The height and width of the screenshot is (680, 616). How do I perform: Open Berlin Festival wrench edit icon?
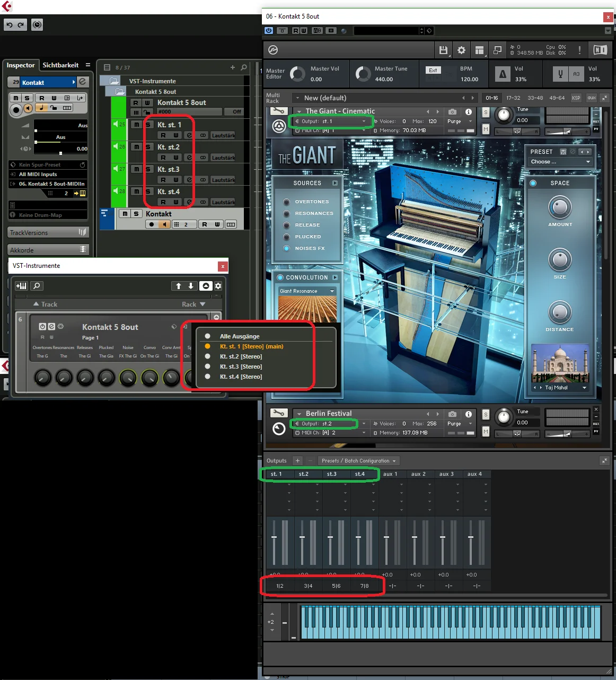[x=279, y=413]
